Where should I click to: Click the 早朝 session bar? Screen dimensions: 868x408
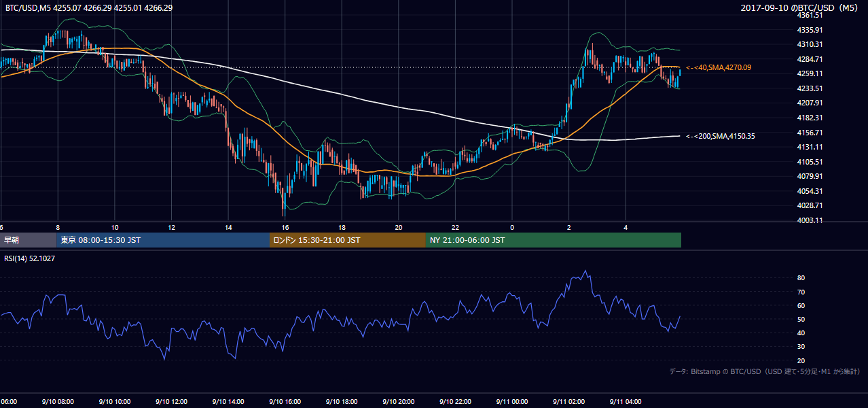pos(28,240)
